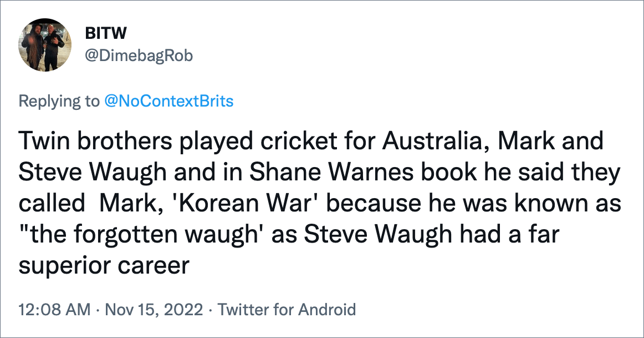Open the Twitter for Android source link
The height and width of the screenshot is (338, 644).
287,309
